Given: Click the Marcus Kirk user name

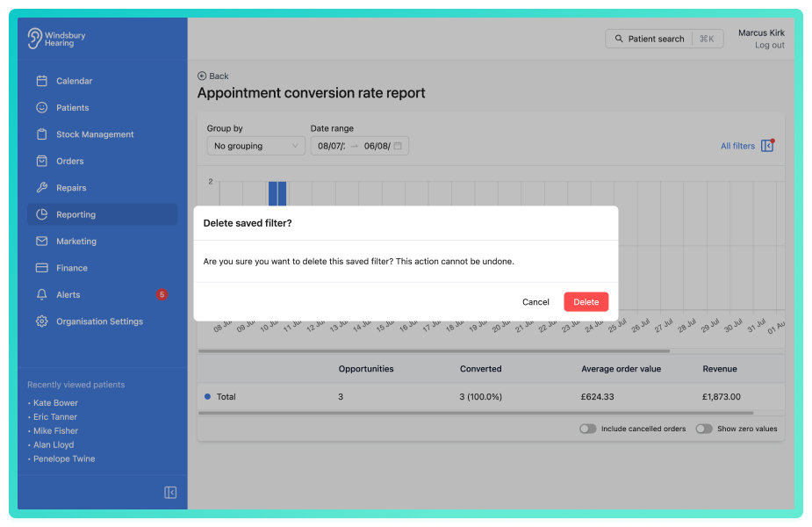Looking at the screenshot, I should click(x=761, y=32).
